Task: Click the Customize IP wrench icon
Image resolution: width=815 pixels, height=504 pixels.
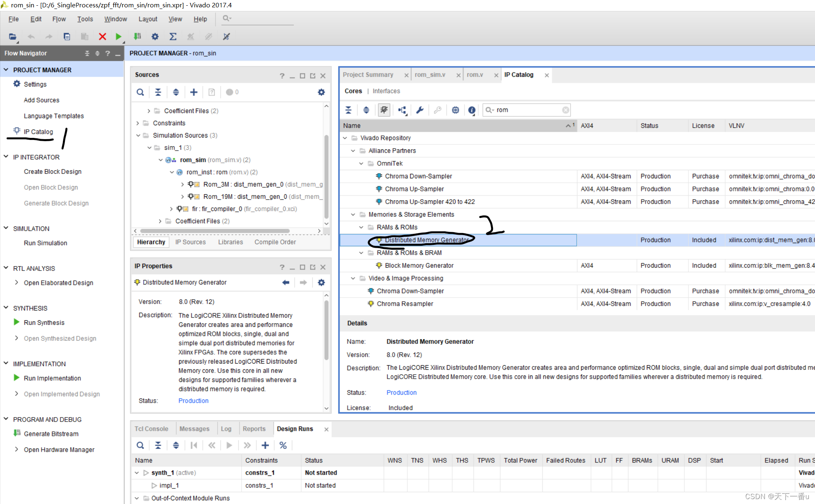Action: pyautogui.click(x=420, y=110)
